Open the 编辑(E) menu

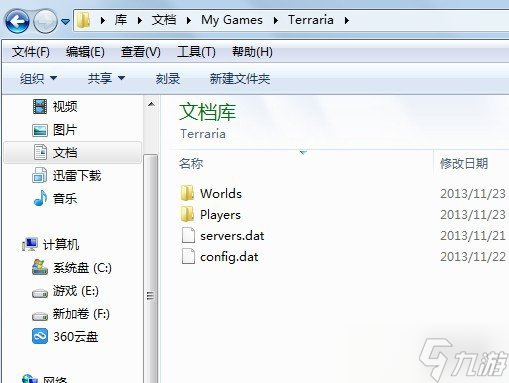tap(85, 52)
